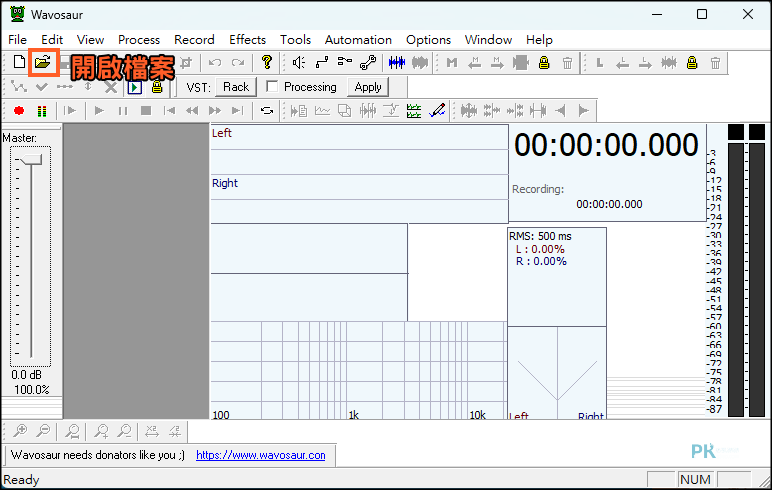The height and width of the screenshot is (490, 772).
Task: Click the green level meter icon
Action: (42, 111)
